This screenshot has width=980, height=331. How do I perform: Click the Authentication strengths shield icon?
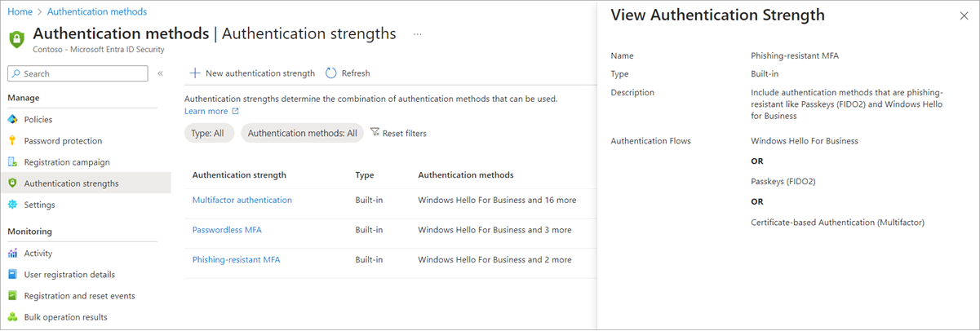pos(12,183)
